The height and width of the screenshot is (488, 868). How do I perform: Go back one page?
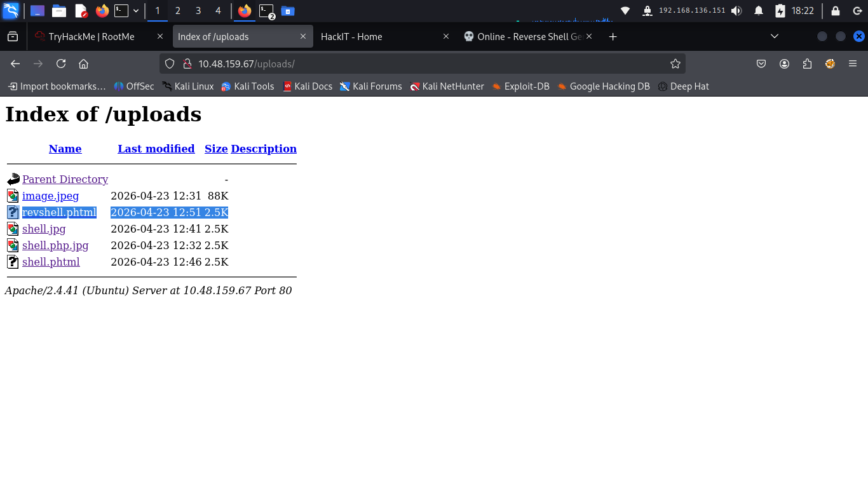15,64
